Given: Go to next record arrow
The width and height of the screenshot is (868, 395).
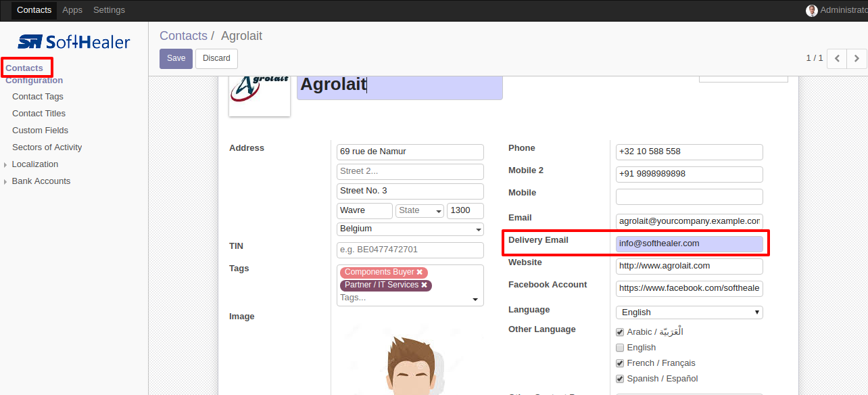Looking at the screenshot, I should (857, 58).
